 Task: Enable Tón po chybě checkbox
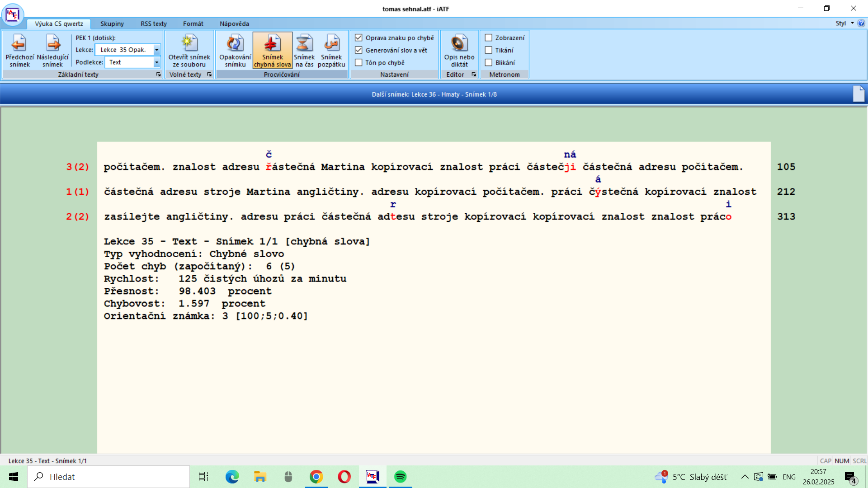click(359, 63)
